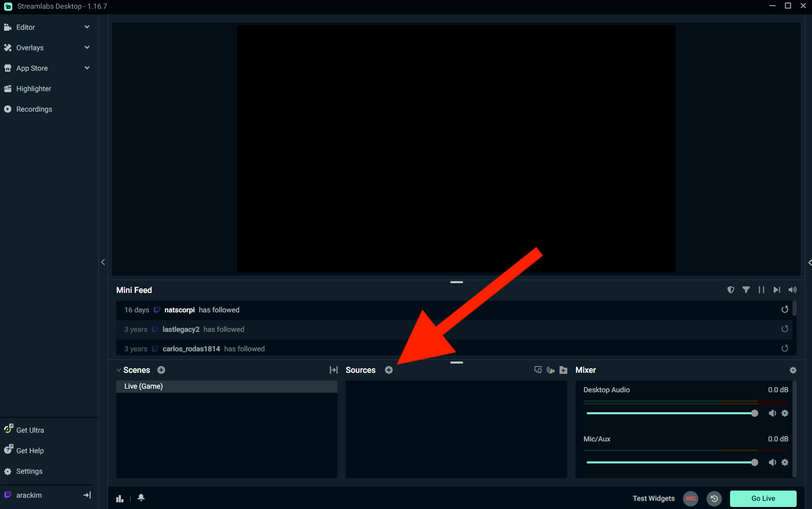Expand App Store chevron dropdown
Screen dimensions: 812x509
(x=87, y=68)
